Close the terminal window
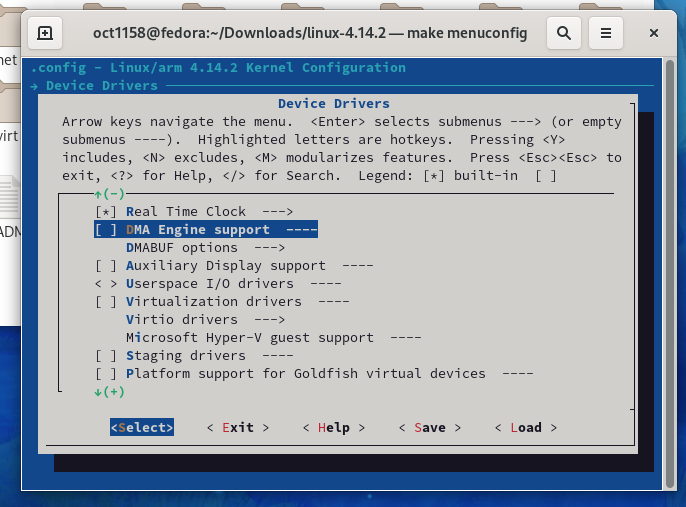The height and width of the screenshot is (507, 686). (x=654, y=33)
